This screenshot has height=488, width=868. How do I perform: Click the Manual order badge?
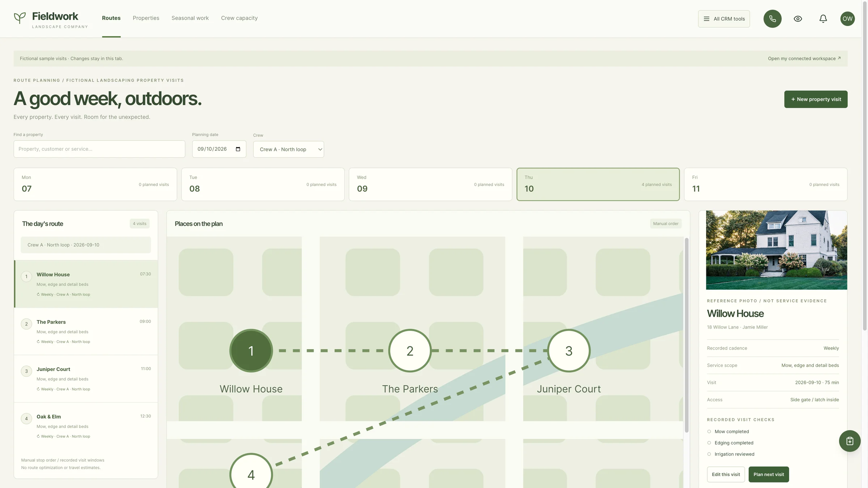(665, 224)
